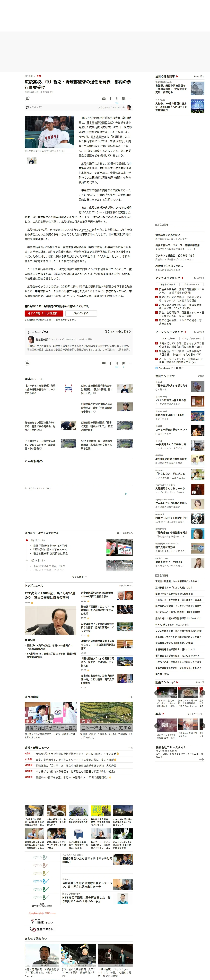This screenshot has height=980, width=210.
Task: Click もっと見る beside アクセスランキング
Action: [x=199, y=278]
